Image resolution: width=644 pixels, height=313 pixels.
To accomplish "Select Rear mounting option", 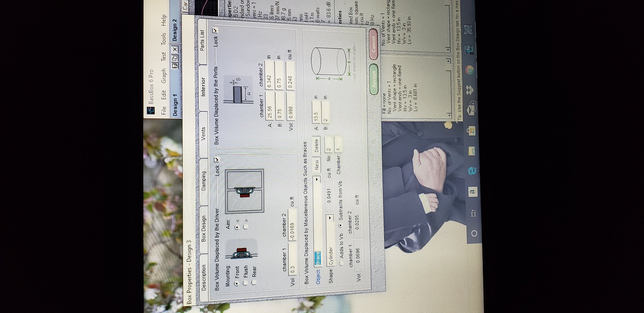I will point(254,282).
